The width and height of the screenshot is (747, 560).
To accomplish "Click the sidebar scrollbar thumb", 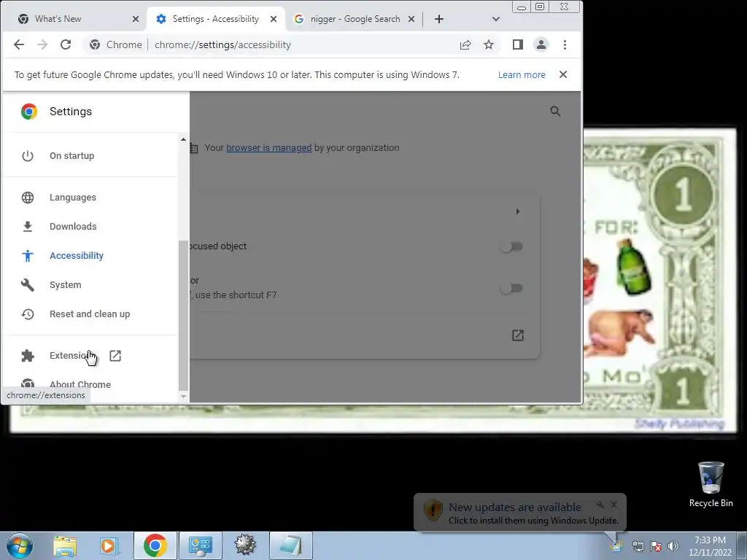I will pos(183,315).
